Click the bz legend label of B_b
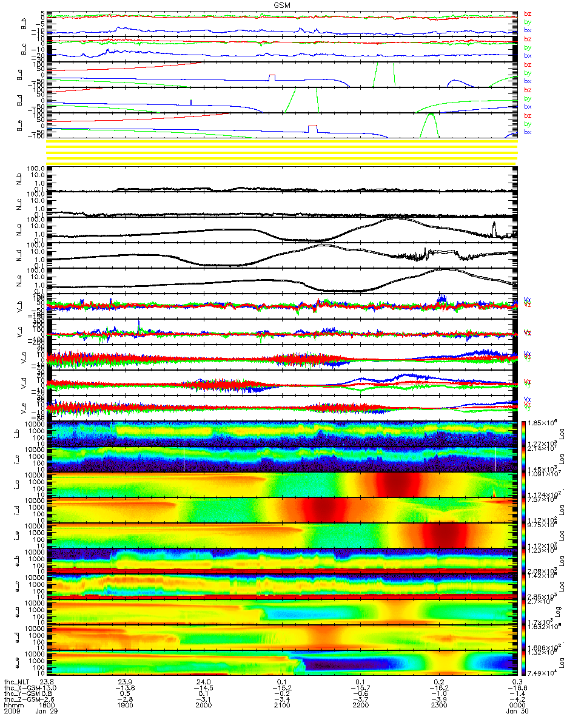Viewport: 564px width, 728px height. tap(528, 13)
